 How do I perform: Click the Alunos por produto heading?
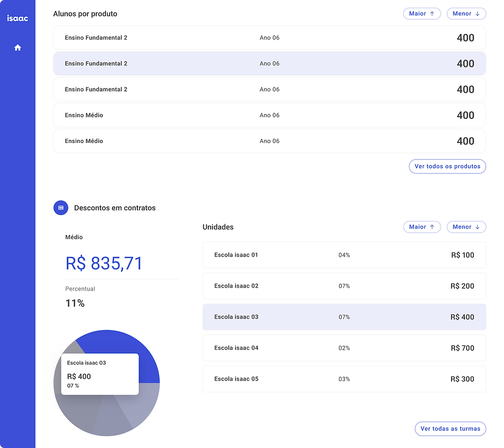click(x=85, y=14)
